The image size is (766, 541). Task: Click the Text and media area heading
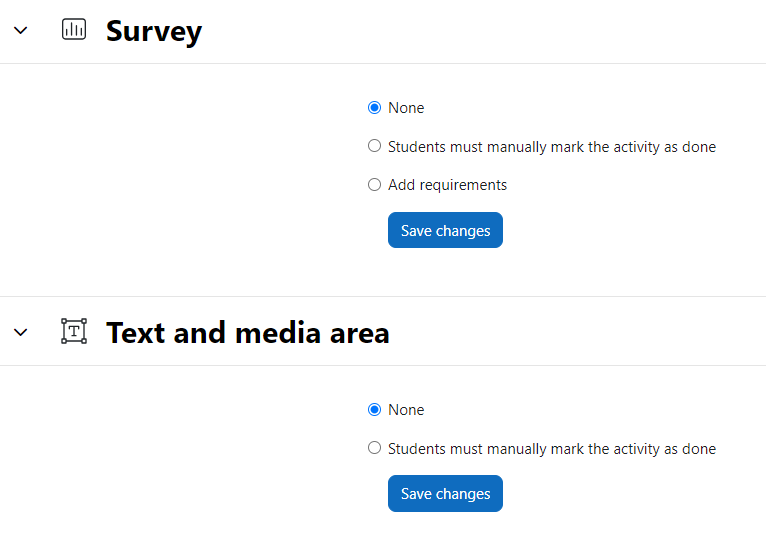pos(248,332)
